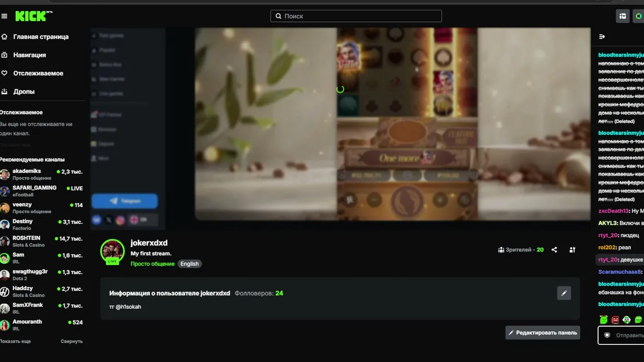This screenshot has width=644, height=362.
Task: Click the heart icon next to Отслеживаемое
Action: 5,73
